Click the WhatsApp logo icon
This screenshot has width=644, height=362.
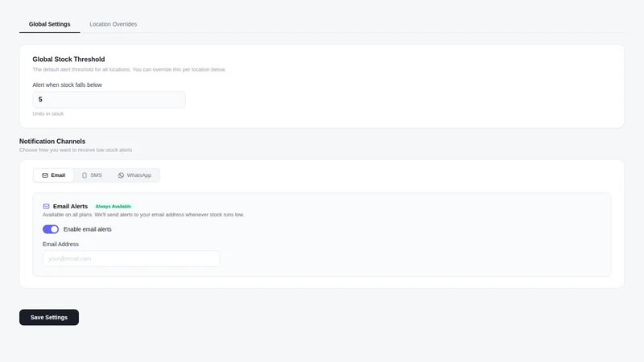tap(122, 175)
